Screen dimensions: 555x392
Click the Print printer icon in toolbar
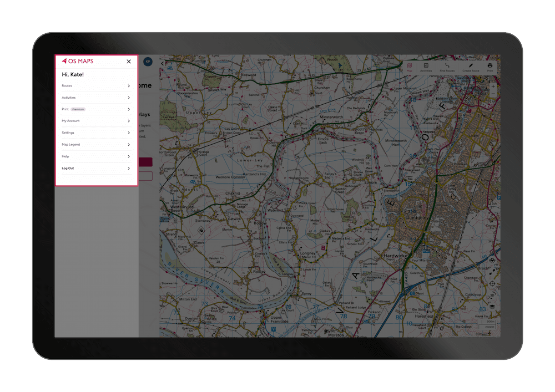tap(490, 65)
